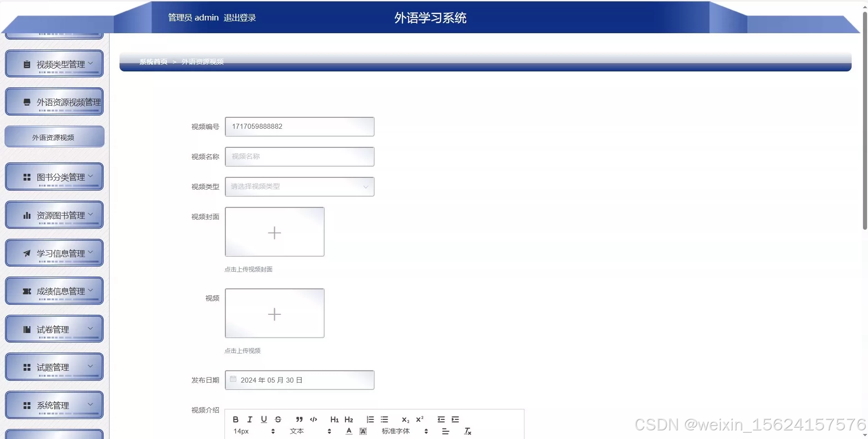The width and height of the screenshot is (868, 439).
Task: Decrease the text indent
Action: pos(441,419)
